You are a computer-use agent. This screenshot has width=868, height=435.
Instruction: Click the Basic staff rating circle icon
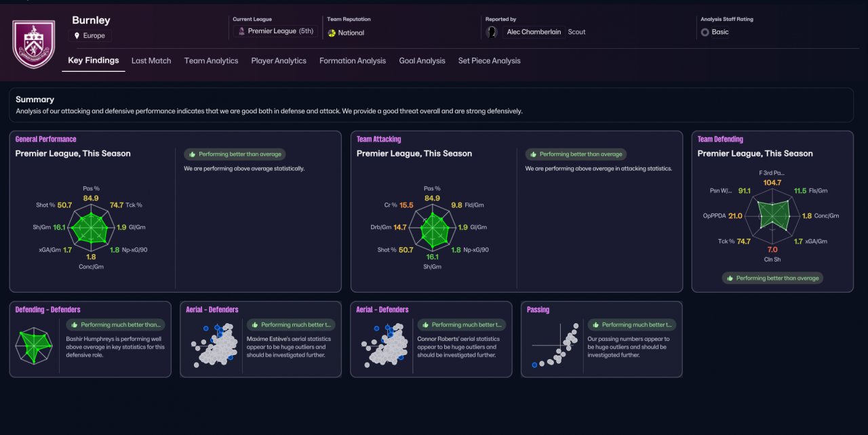tap(705, 32)
